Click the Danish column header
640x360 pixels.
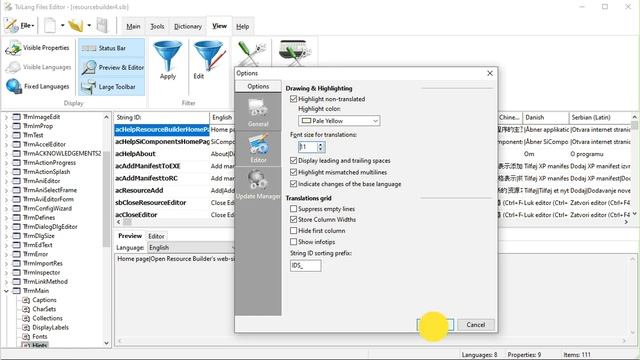click(546, 117)
